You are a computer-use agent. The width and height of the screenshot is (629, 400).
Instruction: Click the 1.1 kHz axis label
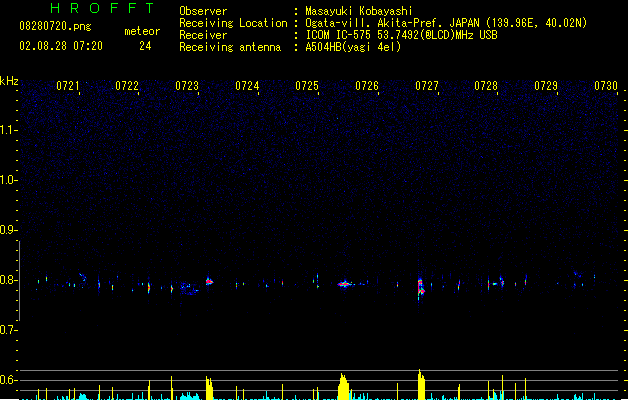point(8,130)
